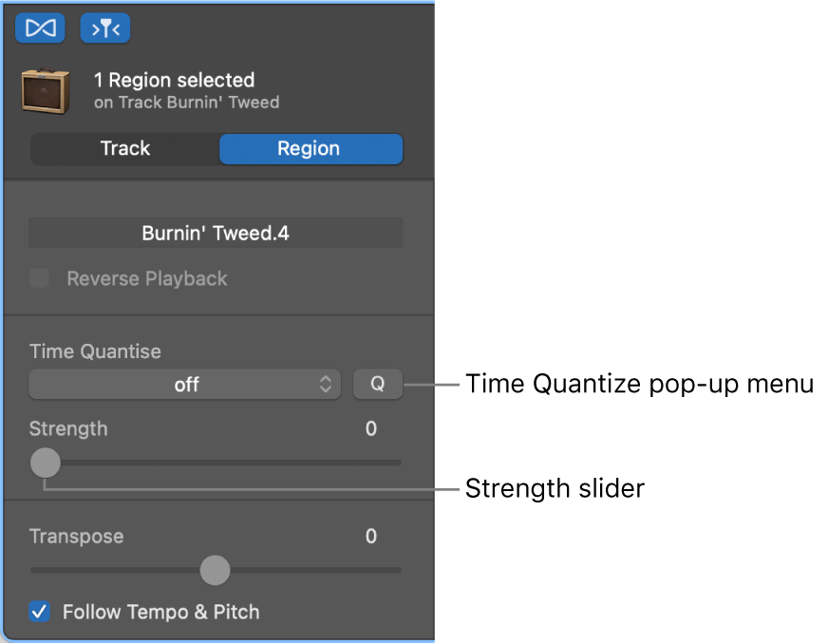The height and width of the screenshot is (644, 828).
Task: Click the Transpose slider knob
Action: tap(215, 570)
